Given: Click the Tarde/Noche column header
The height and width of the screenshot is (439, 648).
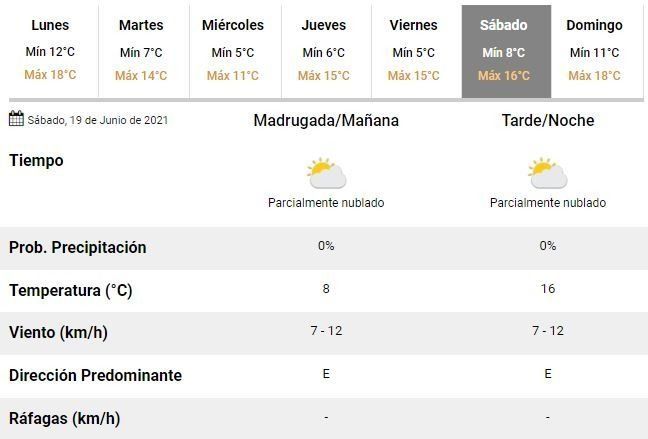Looking at the screenshot, I should click(x=548, y=121).
